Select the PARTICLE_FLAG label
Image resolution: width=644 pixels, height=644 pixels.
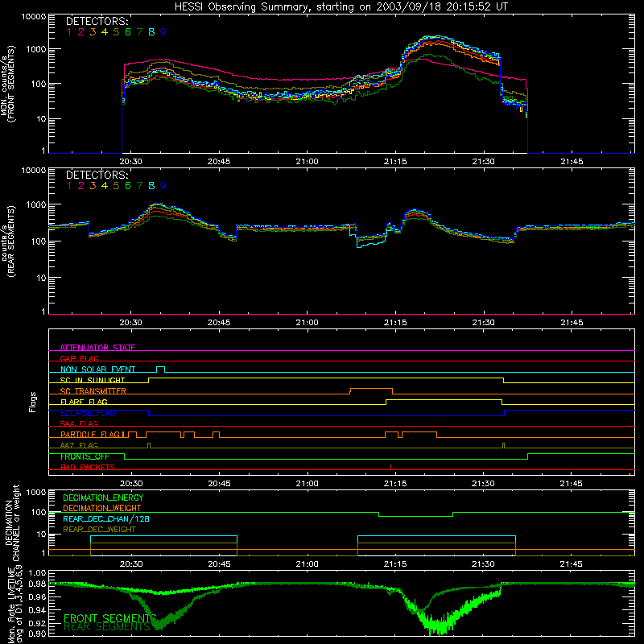tap(90, 435)
